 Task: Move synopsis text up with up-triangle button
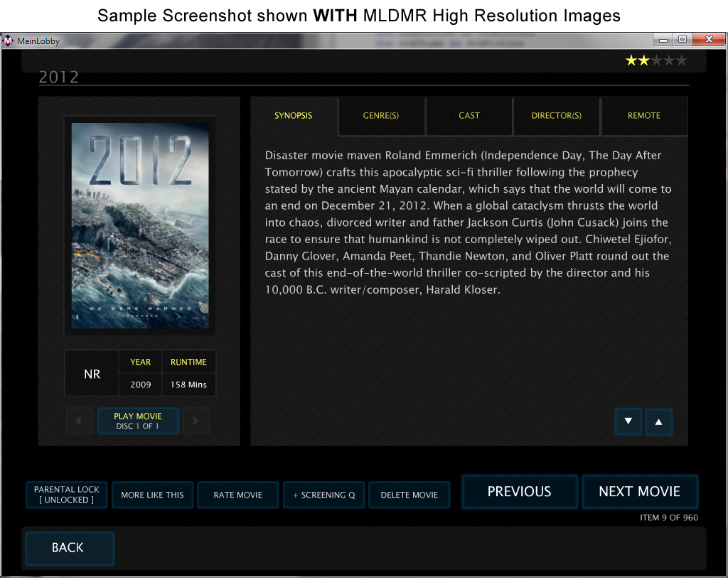[658, 422]
